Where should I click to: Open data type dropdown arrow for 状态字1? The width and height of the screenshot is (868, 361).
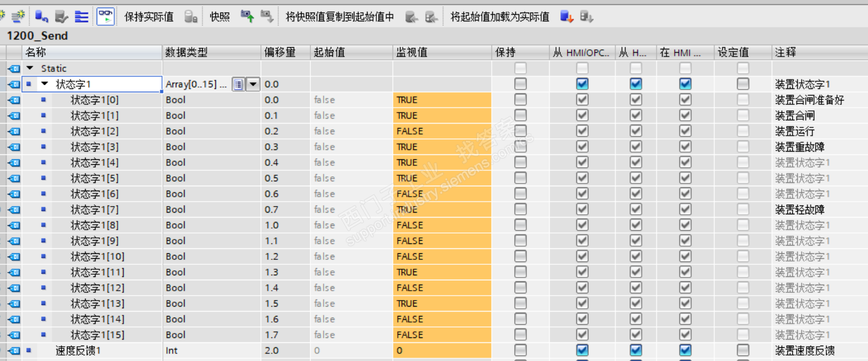(x=253, y=84)
